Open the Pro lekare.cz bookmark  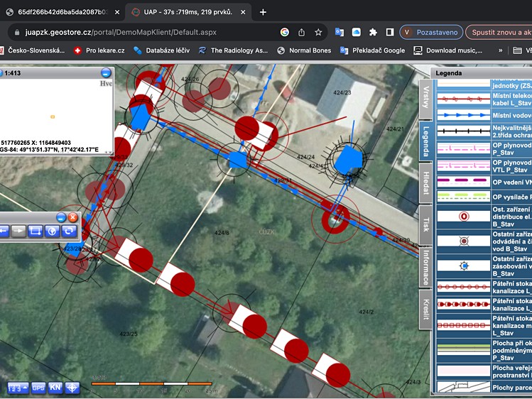point(99,50)
